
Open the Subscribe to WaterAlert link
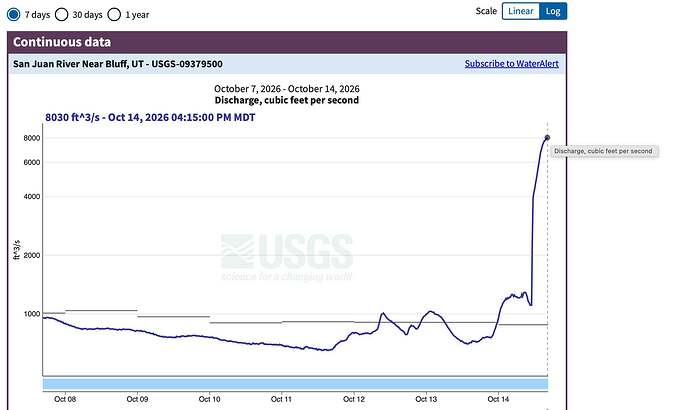511,64
